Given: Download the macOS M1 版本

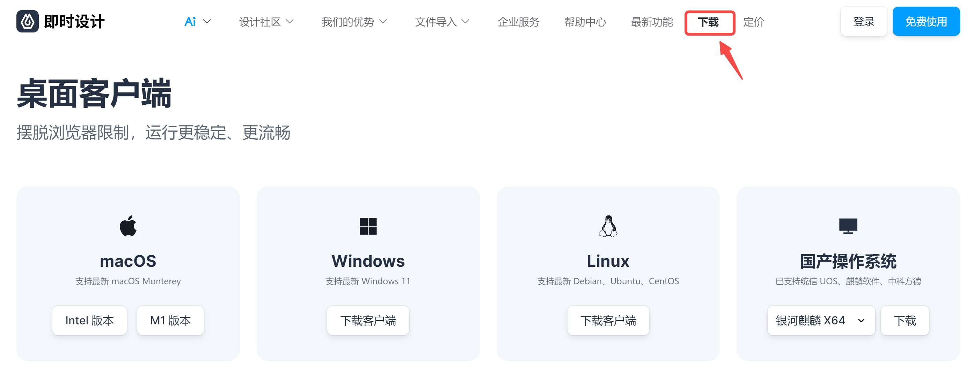Looking at the screenshot, I should [x=170, y=321].
